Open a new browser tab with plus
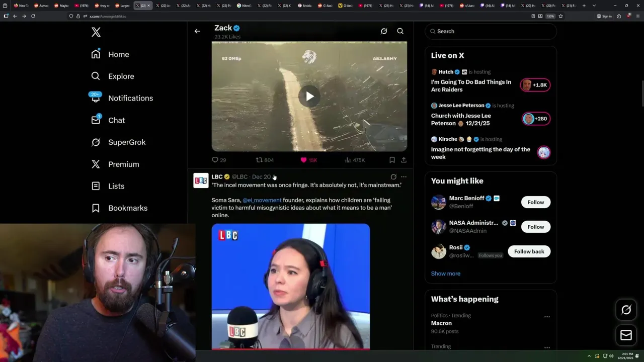 (x=584, y=6)
